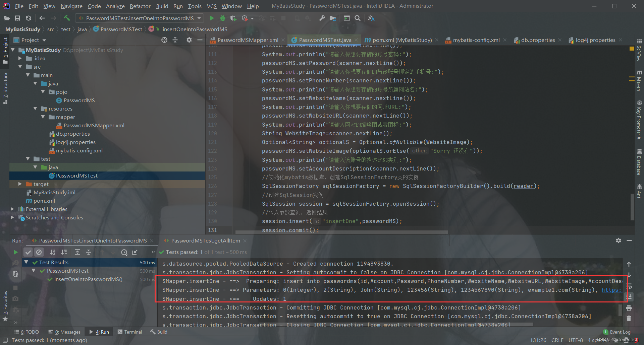Open the Search Everywhere magnifier icon

tap(358, 18)
